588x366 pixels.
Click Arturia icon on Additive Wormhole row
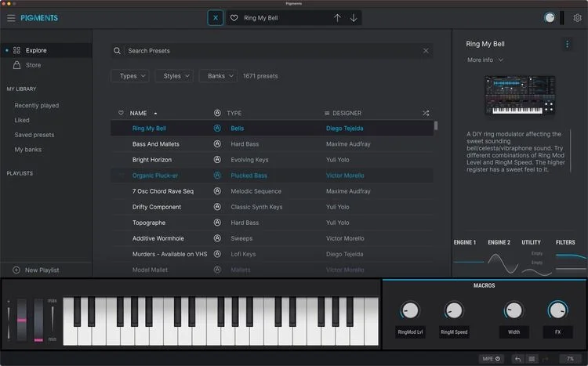pos(217,238)
